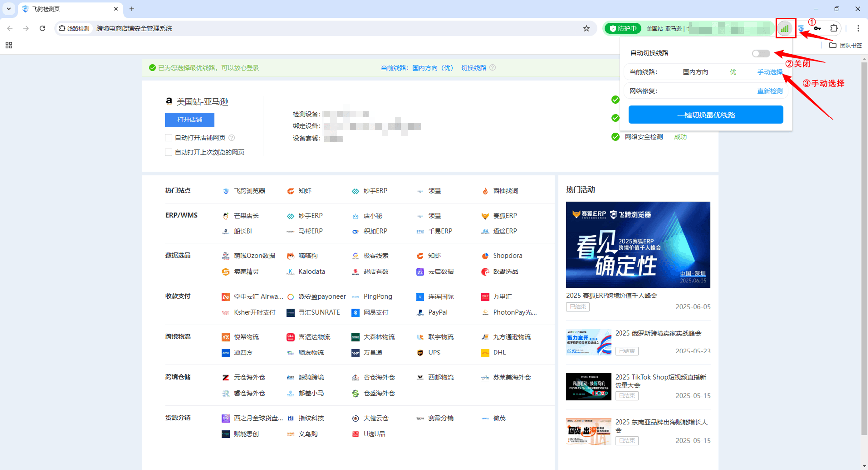Viewport: 868px width, 470px height.
Task: Click 手动选择 to choose a line manually
Action: pyautogui.click(x=769, y=72)
